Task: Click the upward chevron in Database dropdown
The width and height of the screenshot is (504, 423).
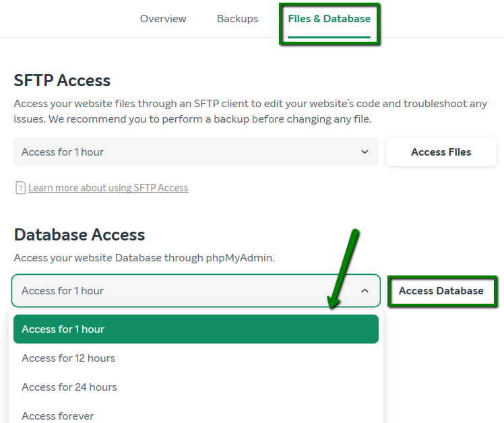Action: point(365,290)
